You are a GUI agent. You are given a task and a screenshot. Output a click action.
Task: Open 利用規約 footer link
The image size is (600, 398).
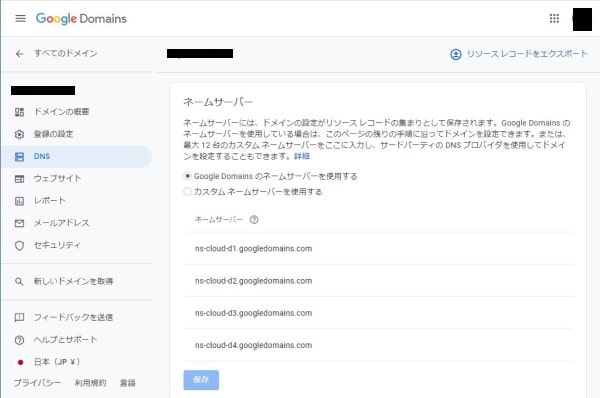(x=90, y=383)
